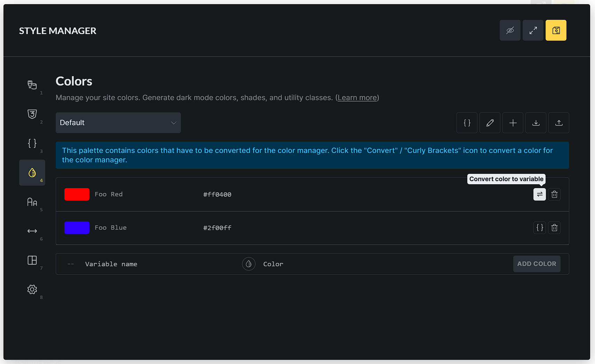595x364 pixels.
Task: Convert Foo Blue using curly brackets icon
Action: [x=539, y=228]
